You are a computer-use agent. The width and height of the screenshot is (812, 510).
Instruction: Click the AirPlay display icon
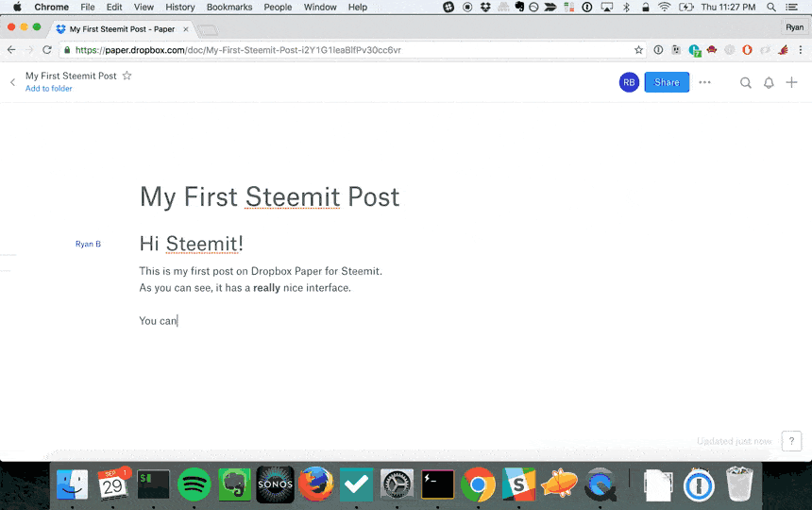click(x=607, y=8)
